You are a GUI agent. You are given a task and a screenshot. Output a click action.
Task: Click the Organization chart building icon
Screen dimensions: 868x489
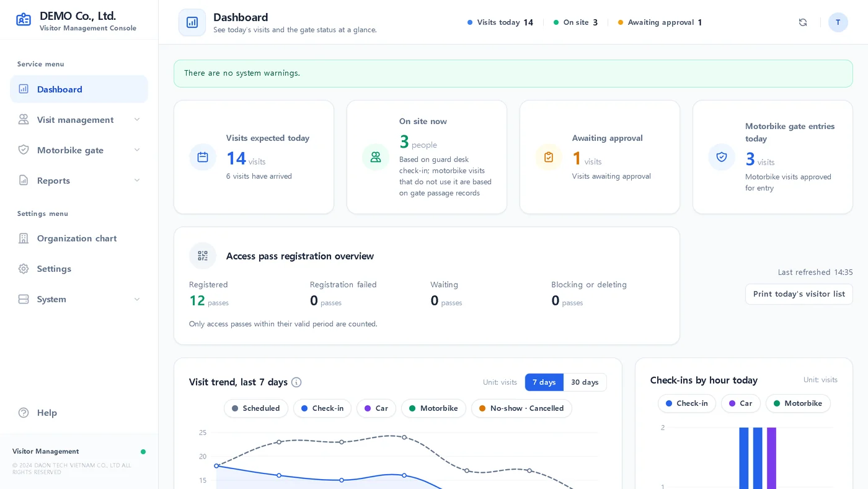coord(24,238)
